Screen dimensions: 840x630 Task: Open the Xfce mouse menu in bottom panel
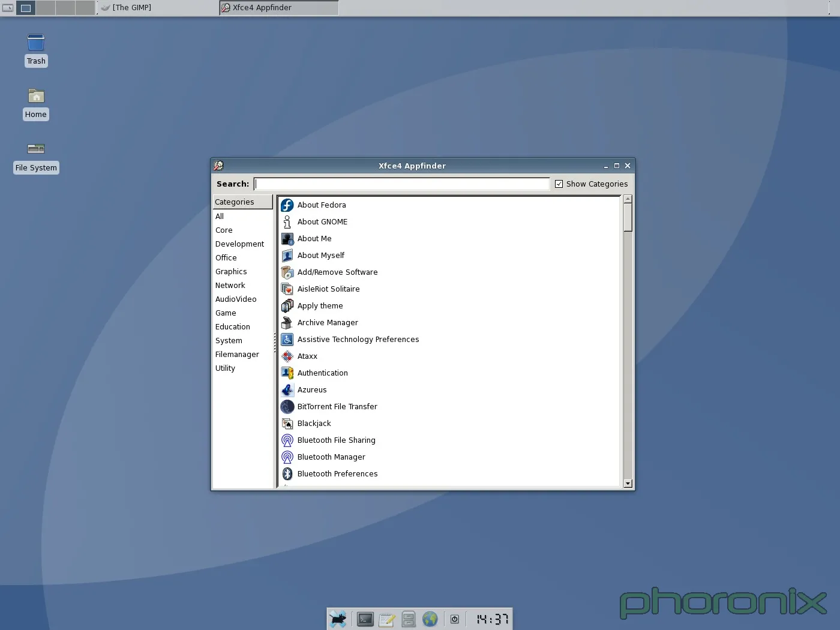(338, 619)
